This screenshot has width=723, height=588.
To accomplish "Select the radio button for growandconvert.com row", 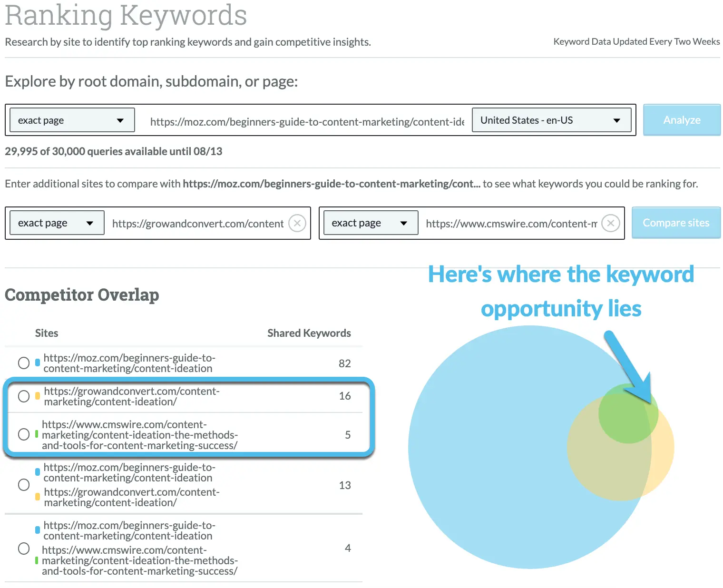I will [x=24, y=396].
